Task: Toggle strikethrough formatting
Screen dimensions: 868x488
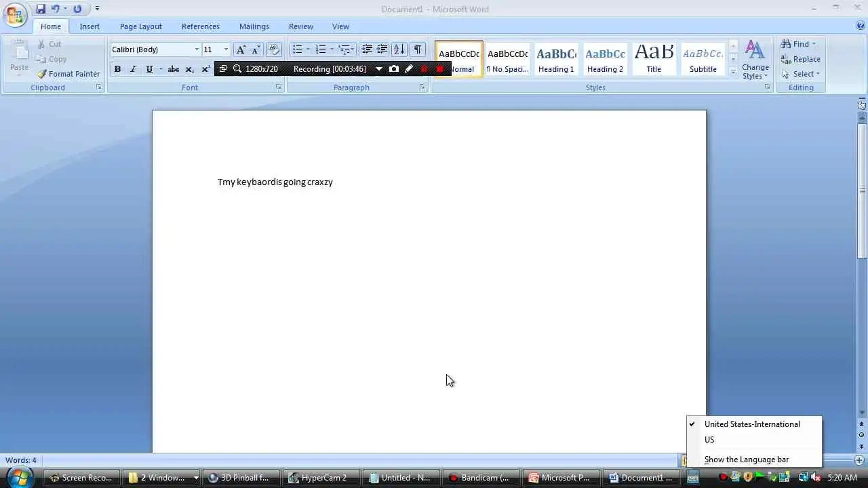Action: pyautogui.click(x=174, y=69)
